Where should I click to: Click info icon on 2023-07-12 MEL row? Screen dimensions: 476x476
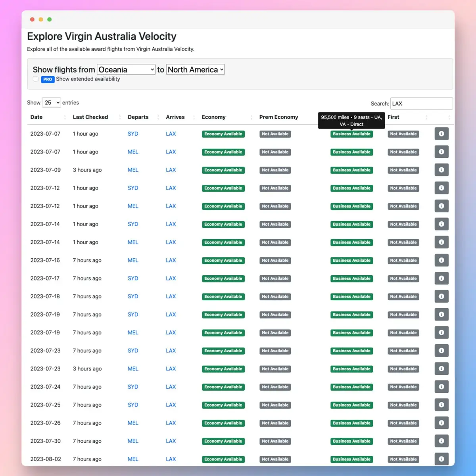441,206
